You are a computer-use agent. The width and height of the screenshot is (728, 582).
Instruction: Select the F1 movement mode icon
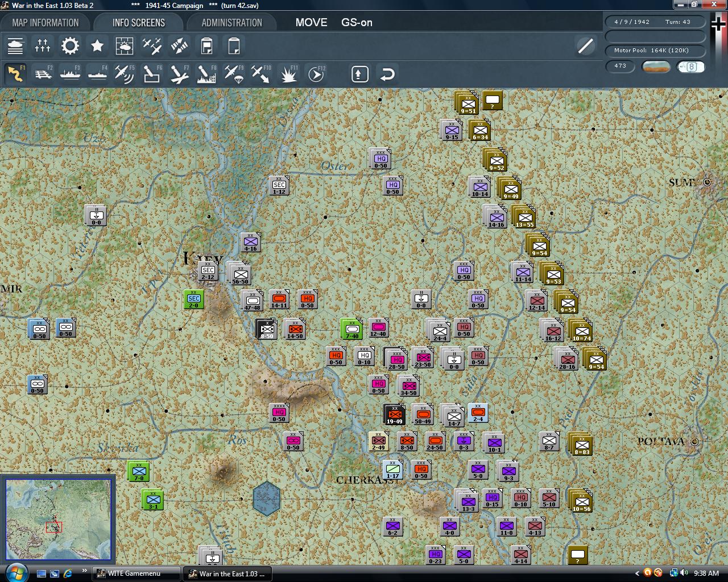[15, 73]
